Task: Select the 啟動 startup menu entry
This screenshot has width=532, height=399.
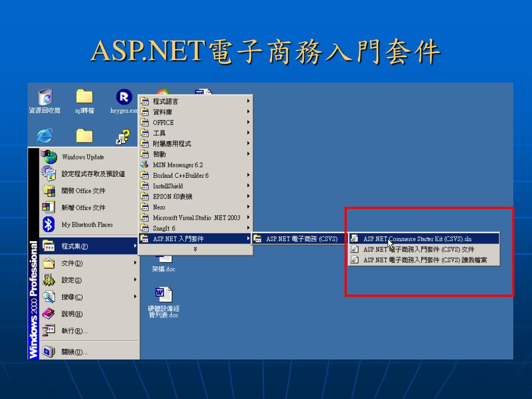Action: pos(195,154)
